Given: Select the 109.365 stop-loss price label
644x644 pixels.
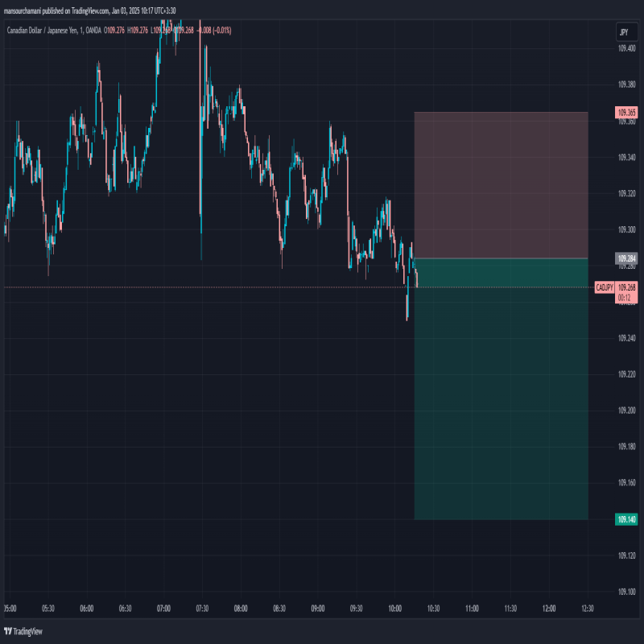Looking at the screenshot, I should pyautogui.click(x=626, y=113).
